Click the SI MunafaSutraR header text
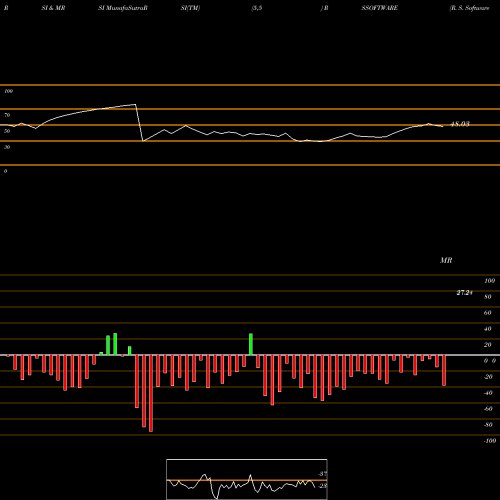The image size is (500, 500). point(123,8)
